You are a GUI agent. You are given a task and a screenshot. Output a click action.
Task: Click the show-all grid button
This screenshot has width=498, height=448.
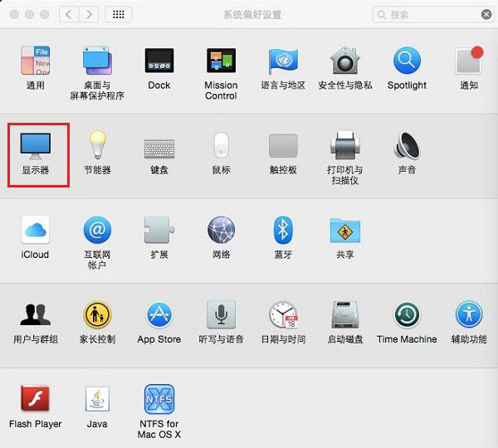[x=119, y=14]
